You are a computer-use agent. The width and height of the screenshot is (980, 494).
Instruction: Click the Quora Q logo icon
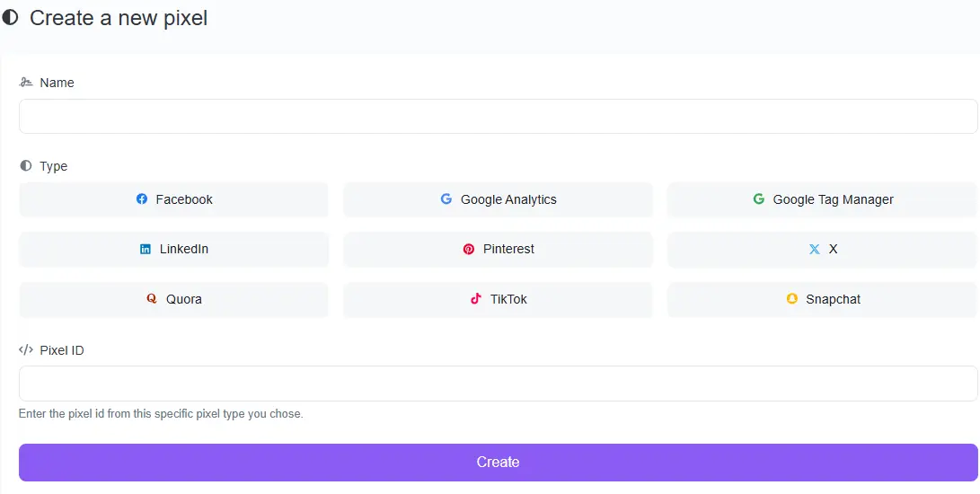pos(151,299)
